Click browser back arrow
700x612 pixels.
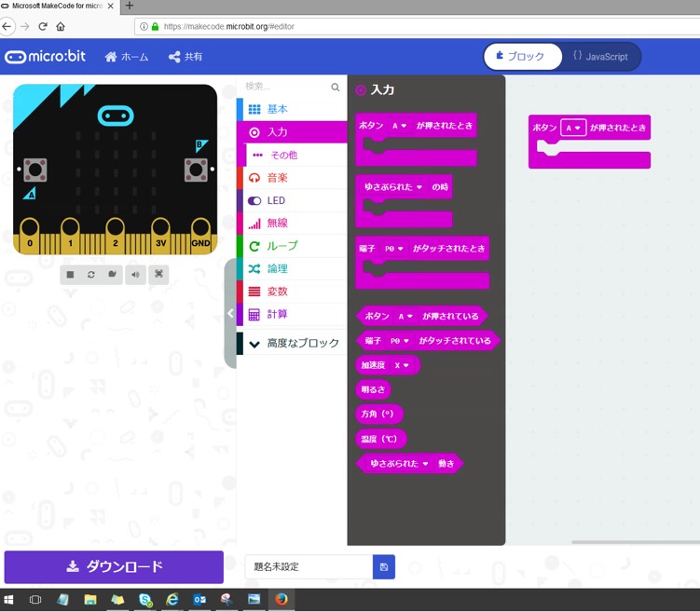point(7,27)
